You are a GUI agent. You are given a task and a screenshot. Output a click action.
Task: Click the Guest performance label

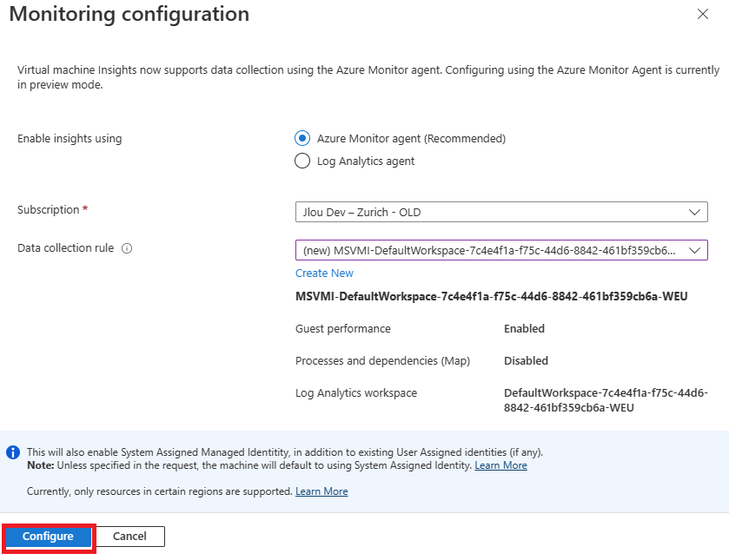pyautogui.click(x=343, y=328)
